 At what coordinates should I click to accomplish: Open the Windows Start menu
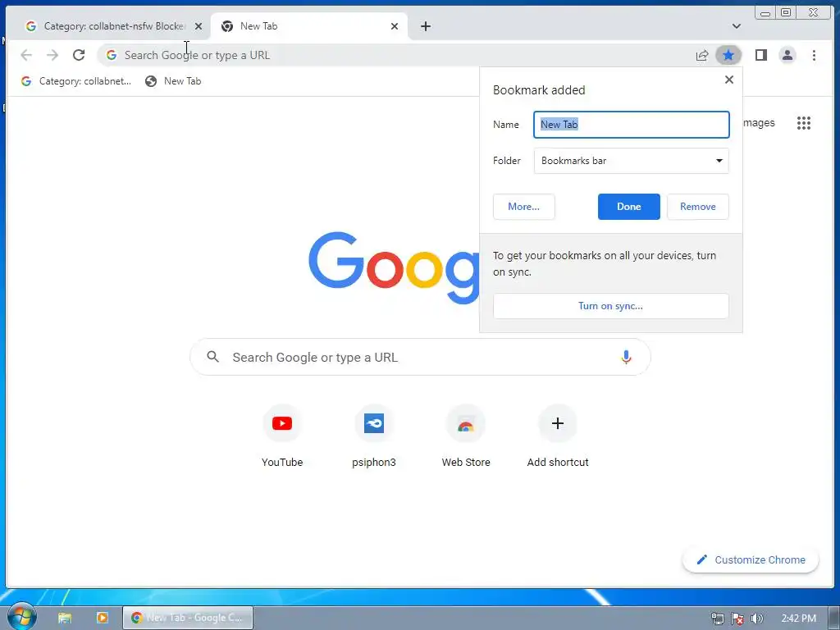21,617
